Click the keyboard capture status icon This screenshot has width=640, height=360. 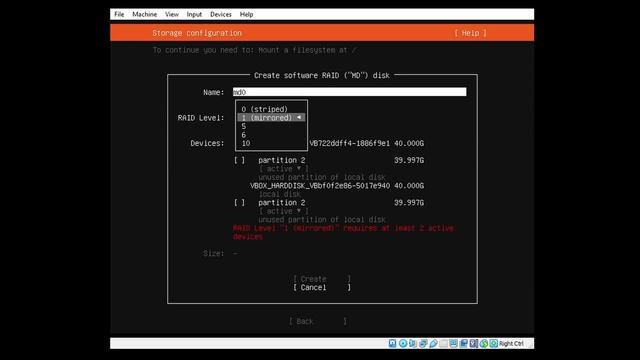[x=493, y=343]
